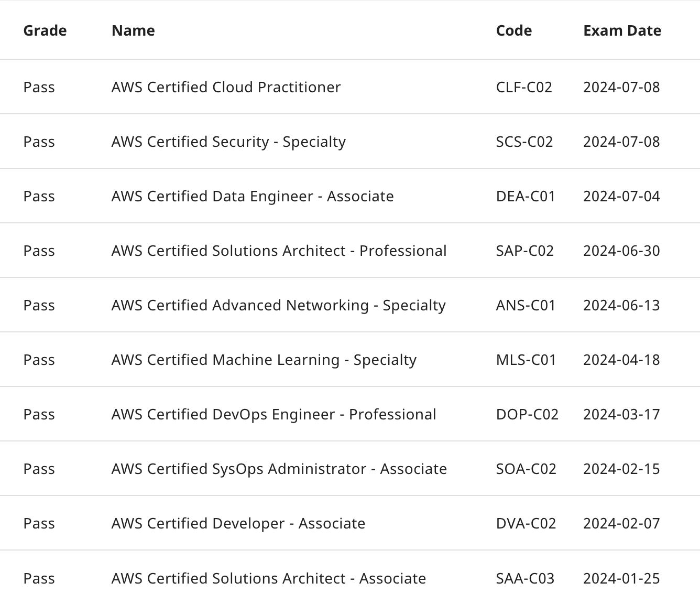Select AWS Certified Advanced Networking - Specialty
700x604 pixels.
pyautogui.click(x=279, y=305)
